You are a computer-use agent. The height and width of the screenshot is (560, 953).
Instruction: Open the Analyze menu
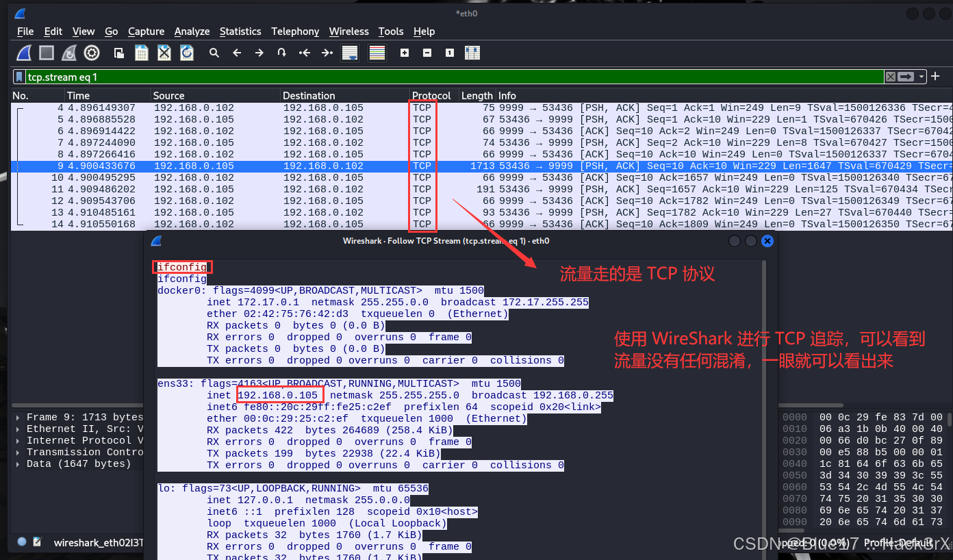coord(192,31)
